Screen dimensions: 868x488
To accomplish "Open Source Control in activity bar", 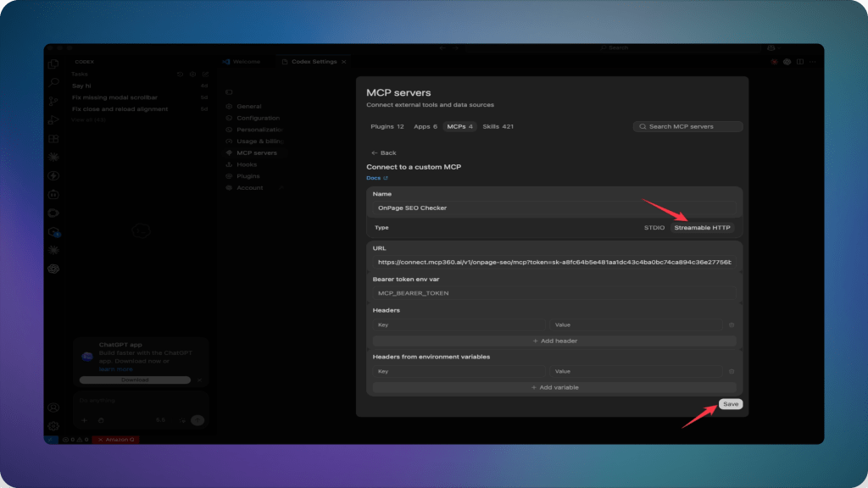I will (x=53, y=102).
